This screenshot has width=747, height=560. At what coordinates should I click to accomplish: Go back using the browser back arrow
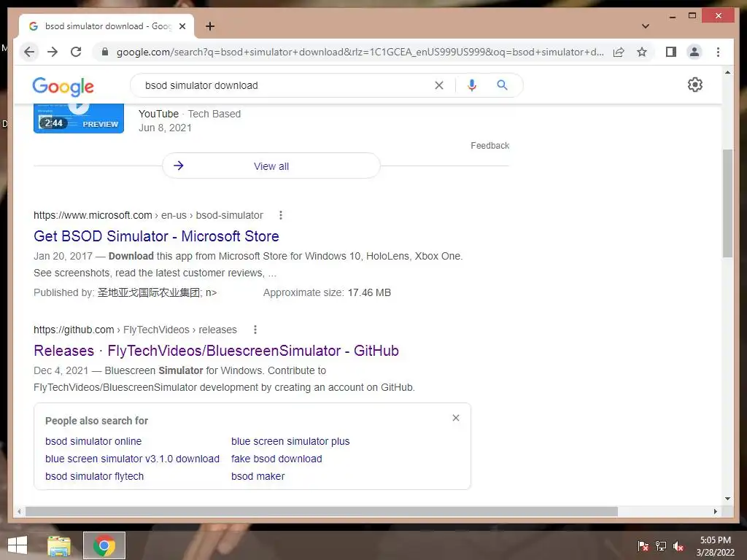[x=29, y=52]
